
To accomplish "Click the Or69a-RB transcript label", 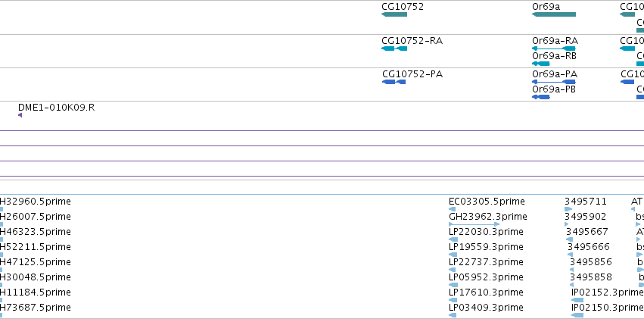I will pyautogui.click(x=554, y=56).
